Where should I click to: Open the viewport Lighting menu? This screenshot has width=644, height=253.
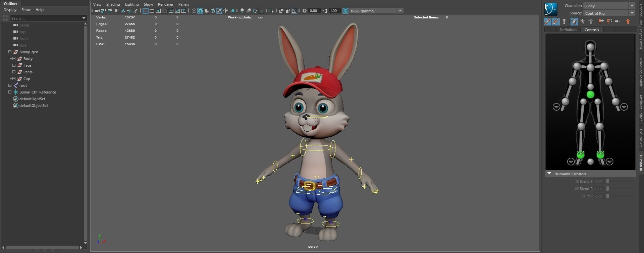tap(132, 4)
